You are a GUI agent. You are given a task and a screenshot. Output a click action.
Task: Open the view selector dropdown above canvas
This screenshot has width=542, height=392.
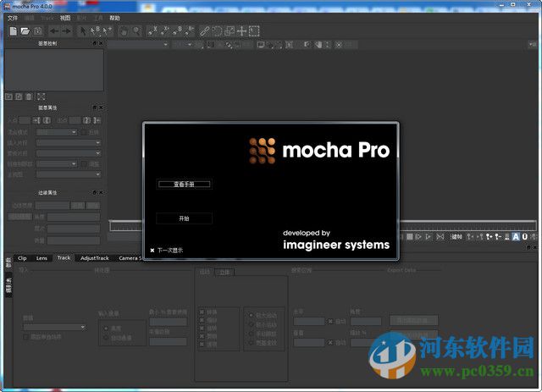[138, 45]
